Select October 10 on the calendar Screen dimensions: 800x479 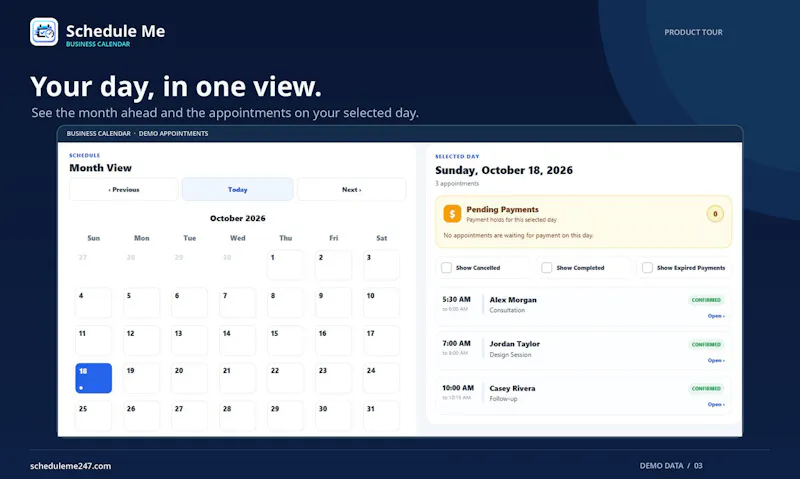click(381, 302)
